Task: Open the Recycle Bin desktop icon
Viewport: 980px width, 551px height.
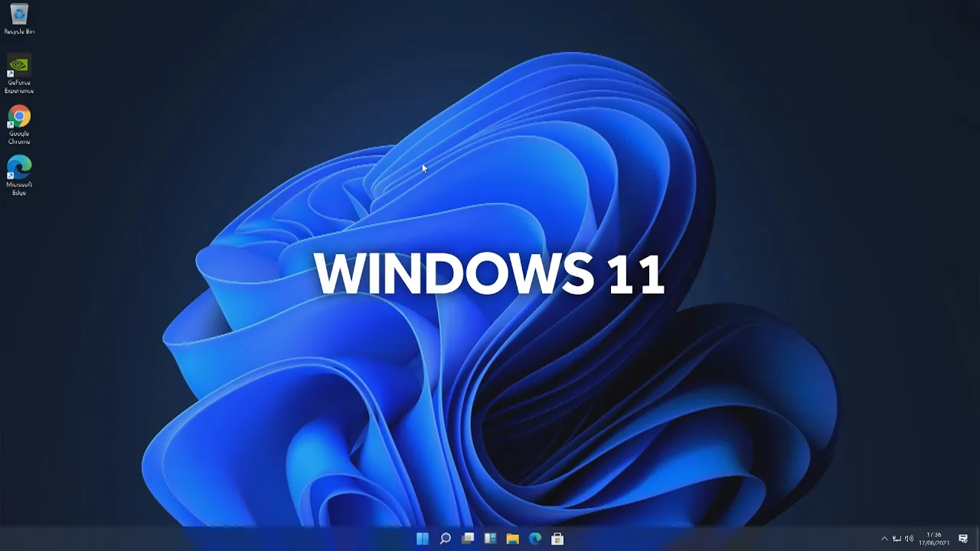Action: 19,19
